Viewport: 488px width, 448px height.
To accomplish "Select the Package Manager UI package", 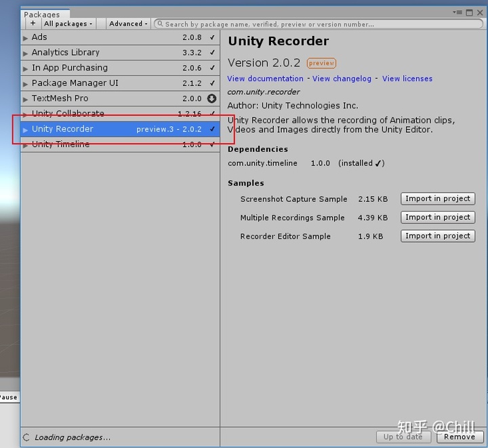I will (120, 83).
